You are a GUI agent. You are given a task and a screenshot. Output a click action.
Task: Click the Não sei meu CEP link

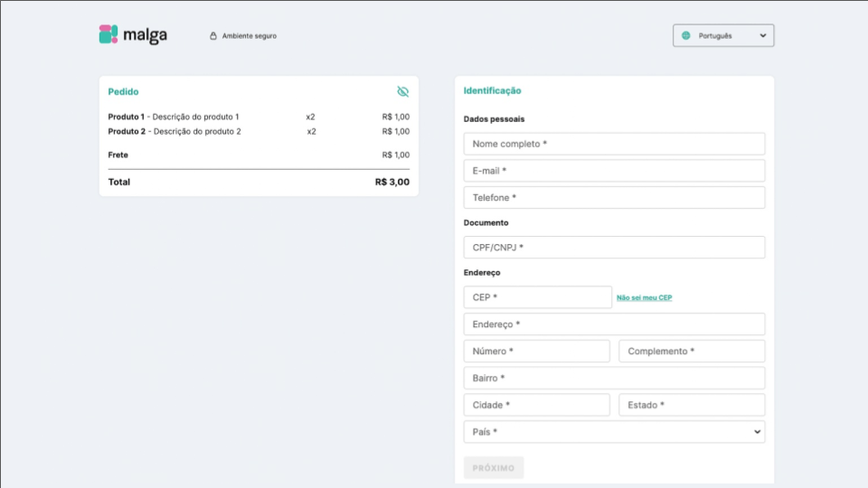(x=644, y=297)
